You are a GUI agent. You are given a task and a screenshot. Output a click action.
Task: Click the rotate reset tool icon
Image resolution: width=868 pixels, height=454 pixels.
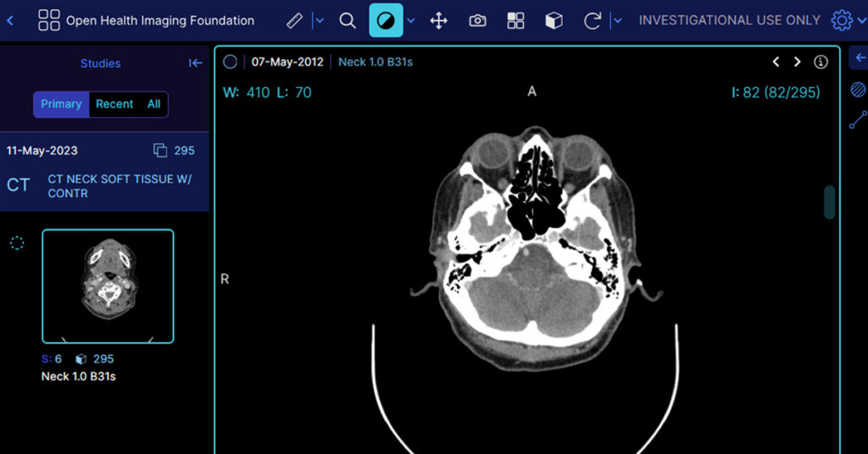[593, 20]
